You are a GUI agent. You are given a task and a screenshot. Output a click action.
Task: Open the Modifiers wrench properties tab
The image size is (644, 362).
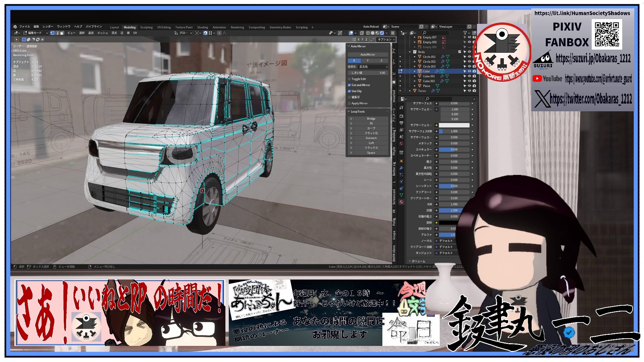401,168
